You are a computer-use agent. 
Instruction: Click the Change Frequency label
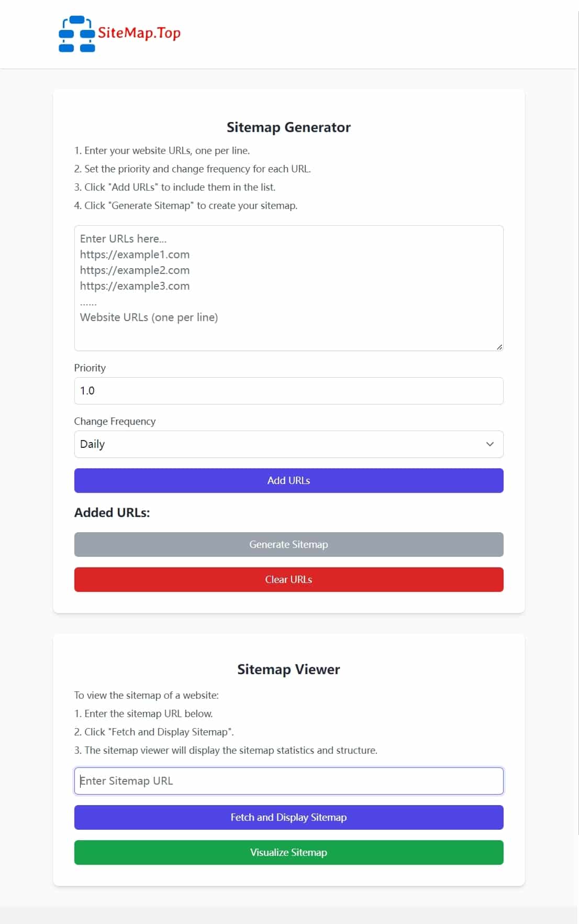(115, 421)
